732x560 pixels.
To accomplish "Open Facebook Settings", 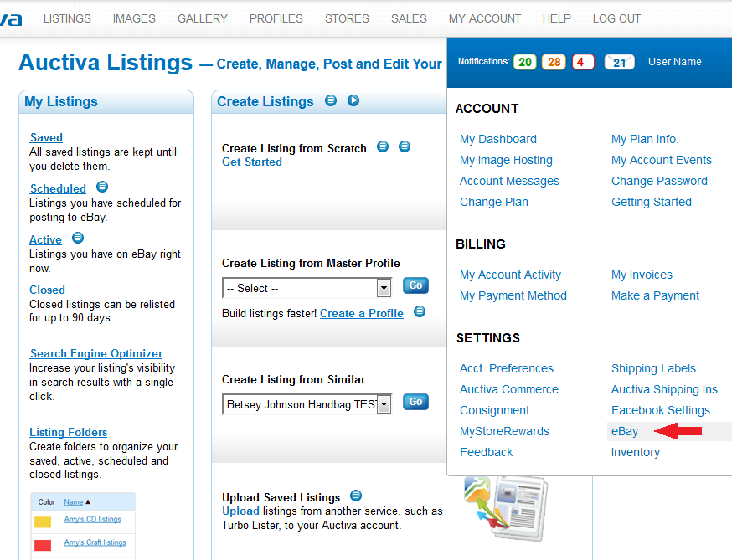I will click(661, 411).
